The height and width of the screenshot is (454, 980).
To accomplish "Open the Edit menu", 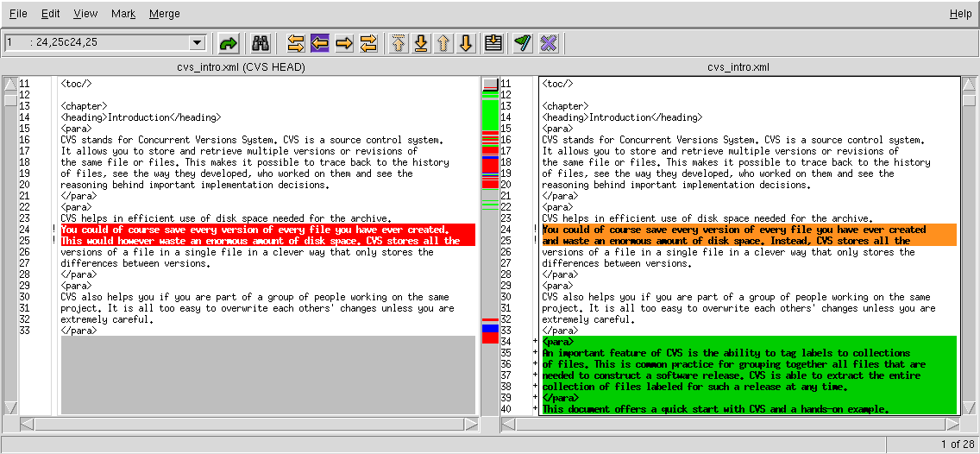I will [51, 14].
